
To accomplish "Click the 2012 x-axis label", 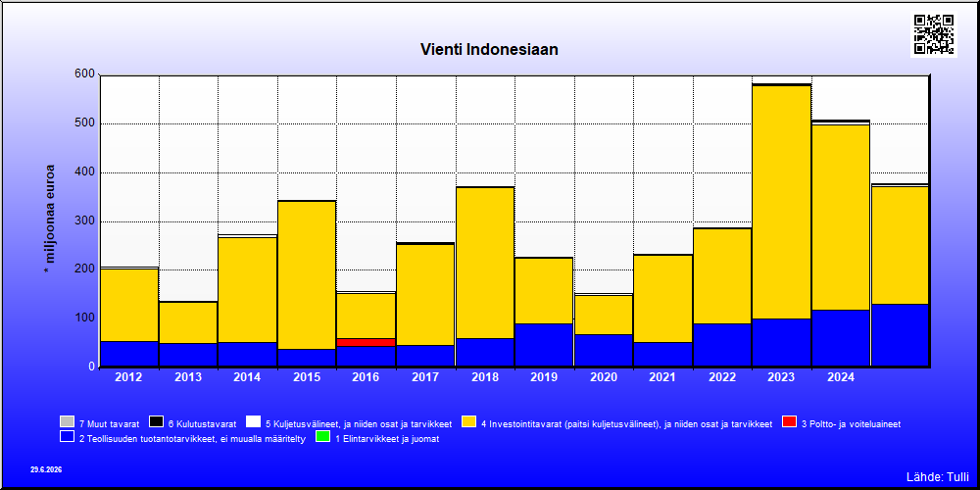I will point(128,377).
